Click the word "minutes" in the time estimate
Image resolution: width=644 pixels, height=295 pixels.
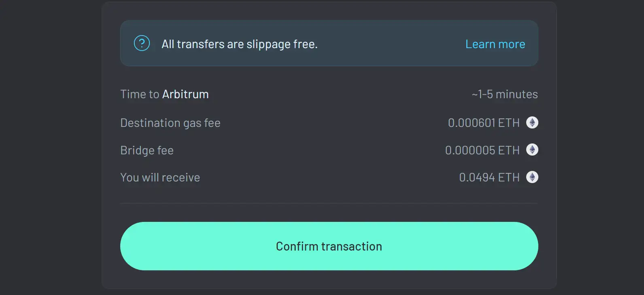[516, 94]
